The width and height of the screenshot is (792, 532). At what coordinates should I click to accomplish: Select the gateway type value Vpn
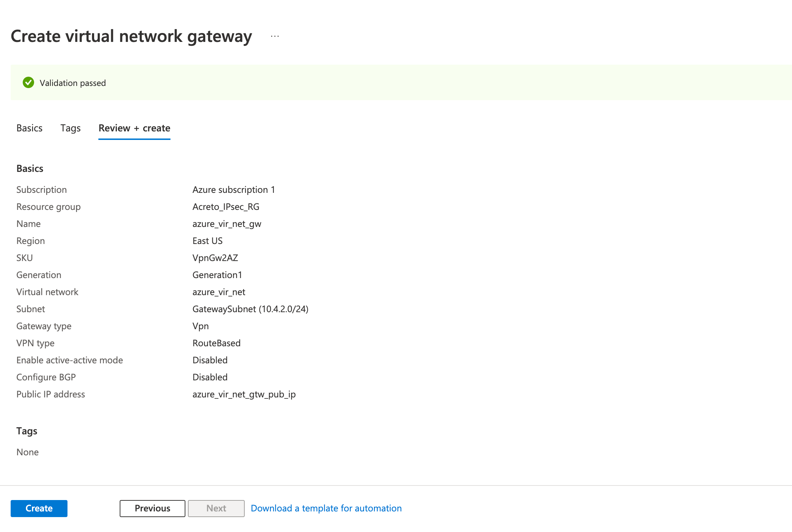coord(201,326)
